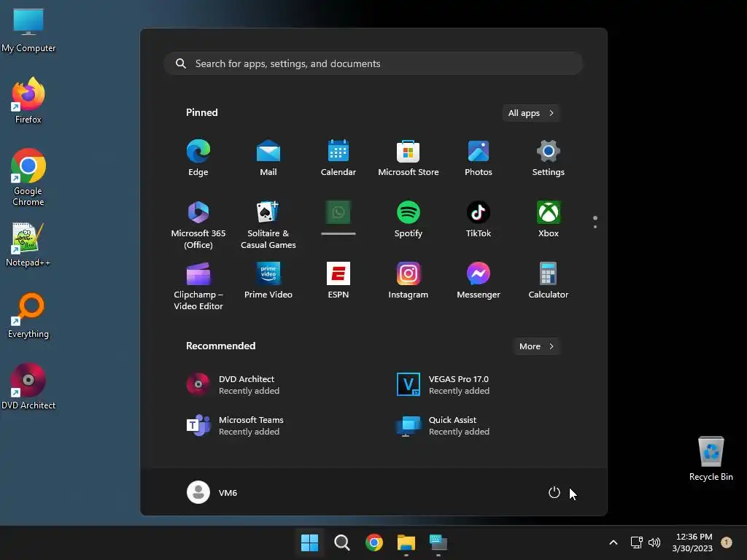Image resolution: width=747 pixels, height=560 pixels.
Task: Select the Everything desktop shortcut
Action: point(28,315)
